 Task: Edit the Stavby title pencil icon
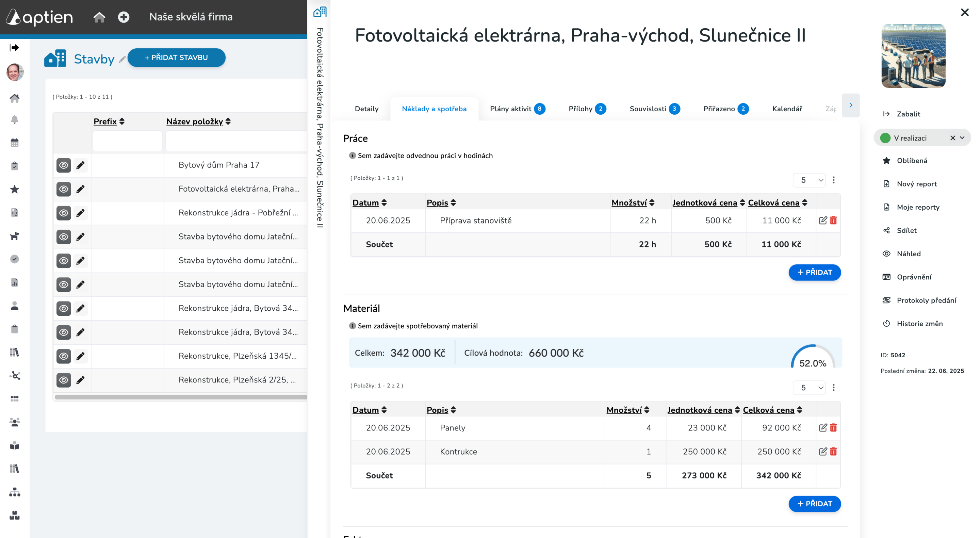click(122, 59)
